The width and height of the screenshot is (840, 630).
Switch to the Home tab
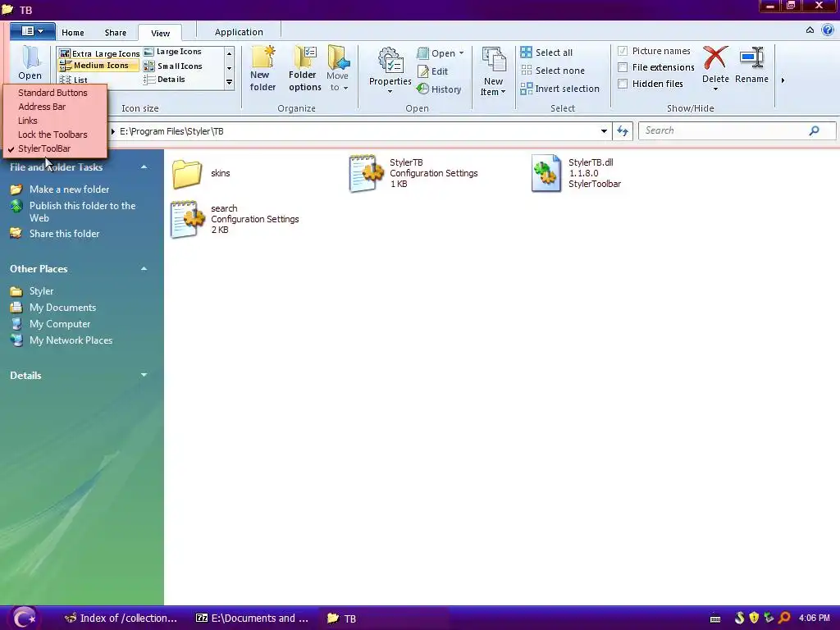pos(73,33)
